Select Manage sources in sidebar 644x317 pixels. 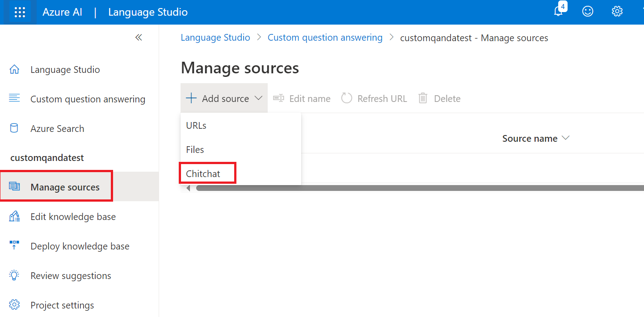(x=65, y=187)
